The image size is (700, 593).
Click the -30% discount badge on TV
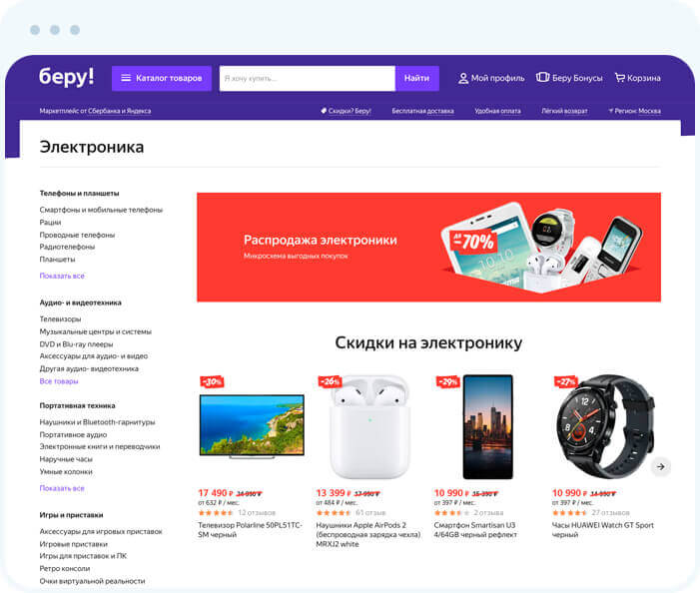coord(212,381)
